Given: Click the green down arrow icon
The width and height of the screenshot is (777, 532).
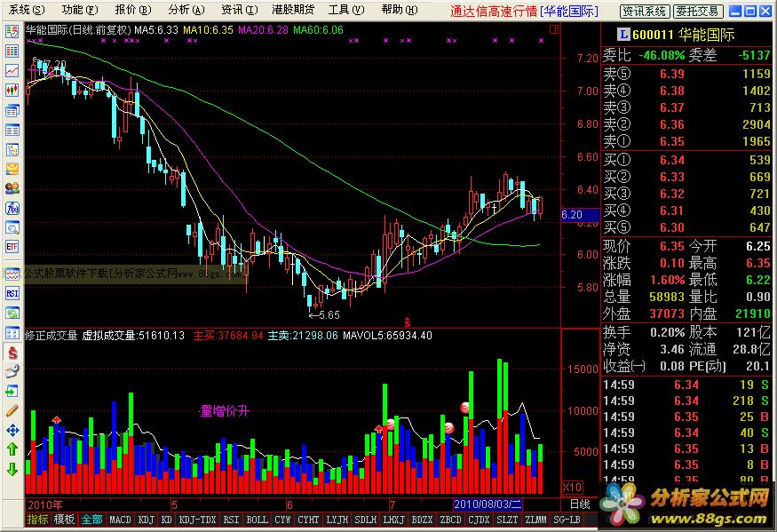Looking at the screenshot, I should [12, 469].
